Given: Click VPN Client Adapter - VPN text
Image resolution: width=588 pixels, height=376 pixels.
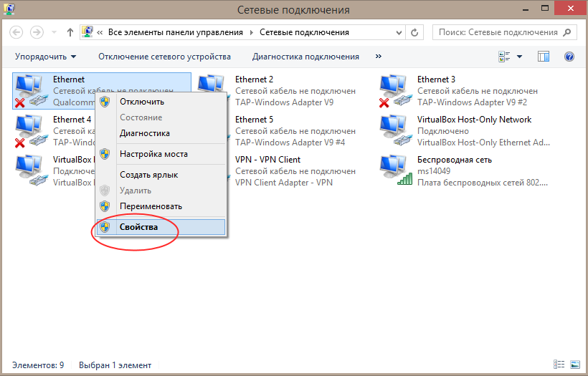Looking at the screenshot, I should tap(284, 183).
